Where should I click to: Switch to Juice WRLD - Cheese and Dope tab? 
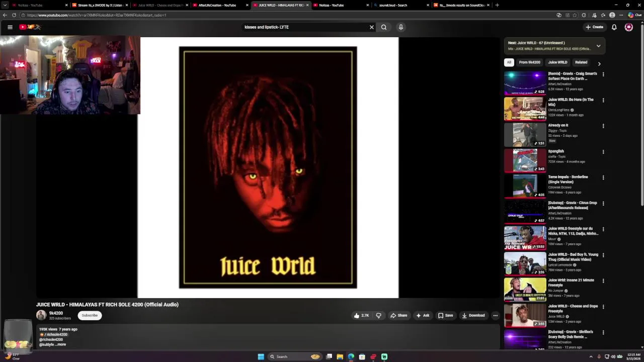coord(160,5)
